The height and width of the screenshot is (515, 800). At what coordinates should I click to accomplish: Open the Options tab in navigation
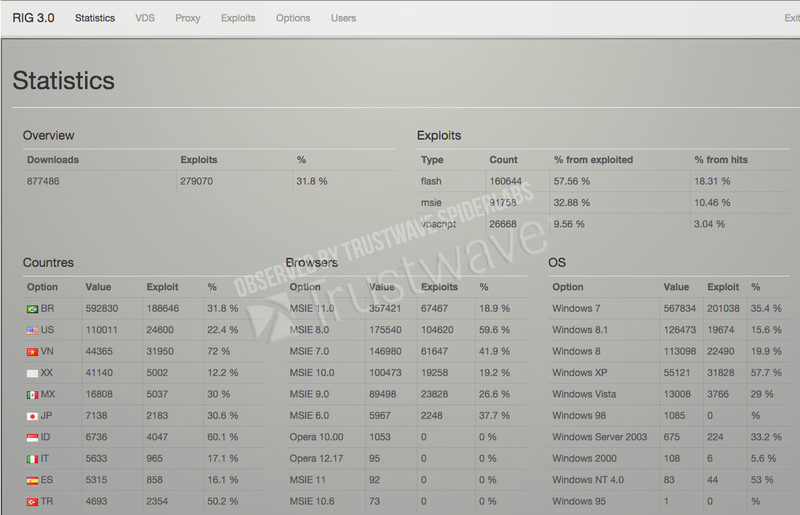(x=293, y=18)
